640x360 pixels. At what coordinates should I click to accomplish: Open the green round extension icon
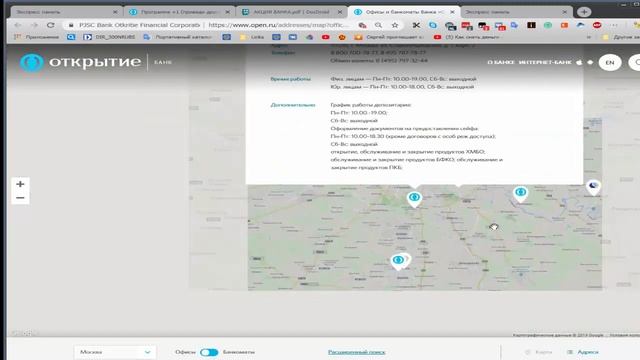coord(548,25)
